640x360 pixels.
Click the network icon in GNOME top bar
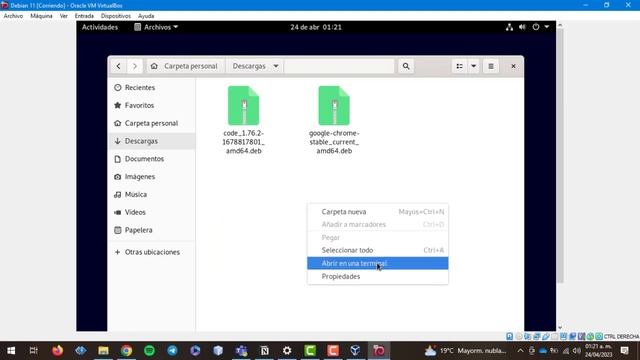[509, 27]
